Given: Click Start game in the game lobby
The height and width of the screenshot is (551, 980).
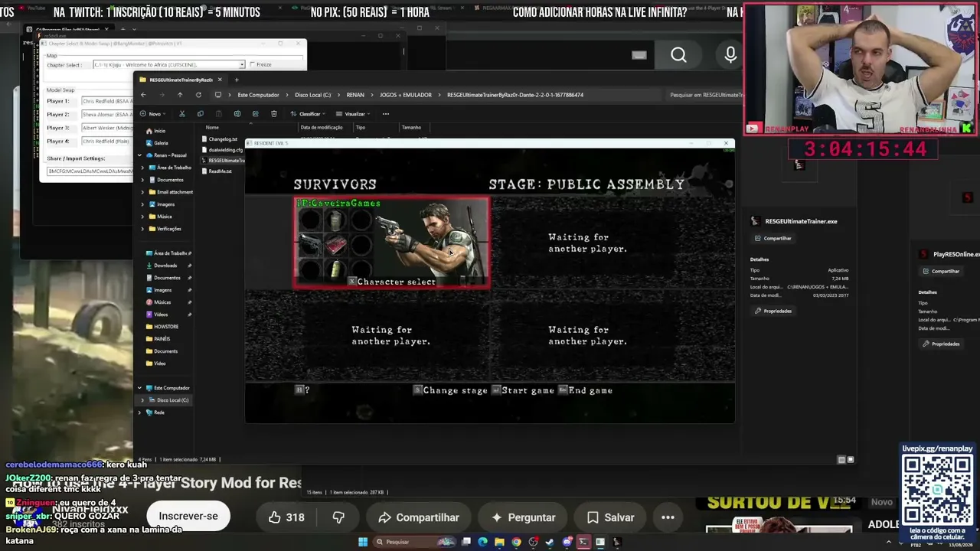Looking at the screenshot, I should (523, 390).
